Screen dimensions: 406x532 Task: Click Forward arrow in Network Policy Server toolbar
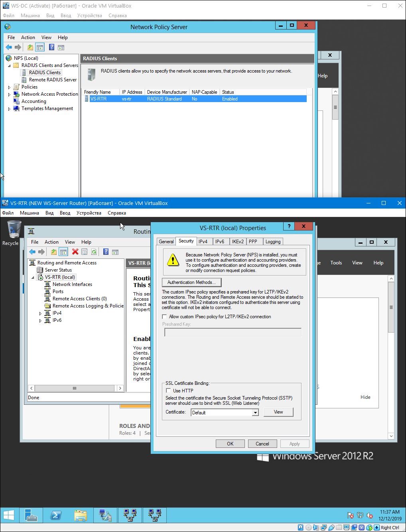click(x=18, y=47)
